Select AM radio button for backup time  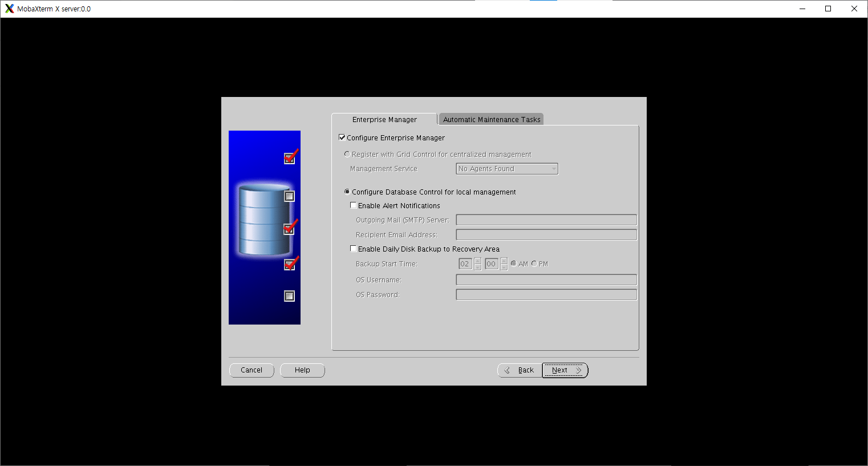pyautogui.click(x=514, y=264)
